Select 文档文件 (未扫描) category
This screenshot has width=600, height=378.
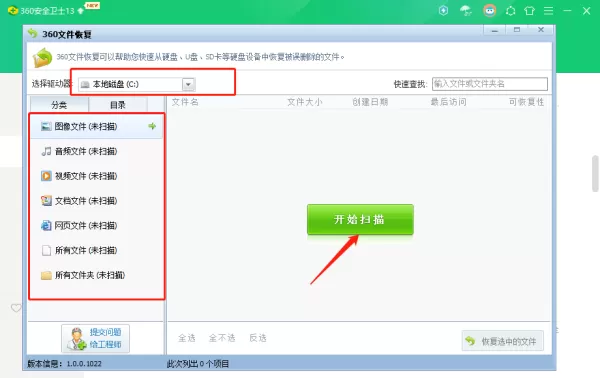click(96, 200)
